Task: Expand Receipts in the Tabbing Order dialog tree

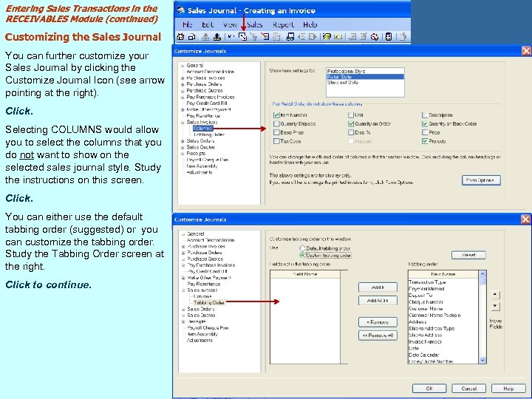Action: (183, 321)
